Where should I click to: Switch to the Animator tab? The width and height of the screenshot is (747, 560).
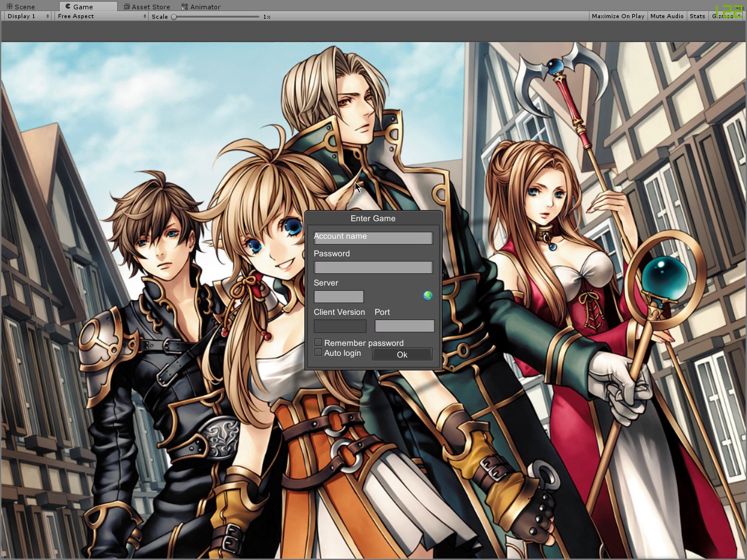[x=201, y=6]
